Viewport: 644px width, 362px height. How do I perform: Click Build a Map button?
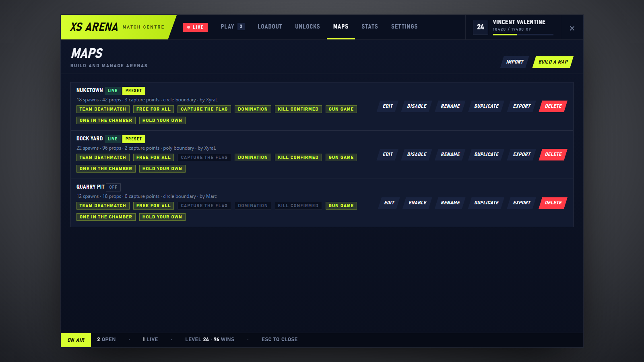[x=553, y=62]
